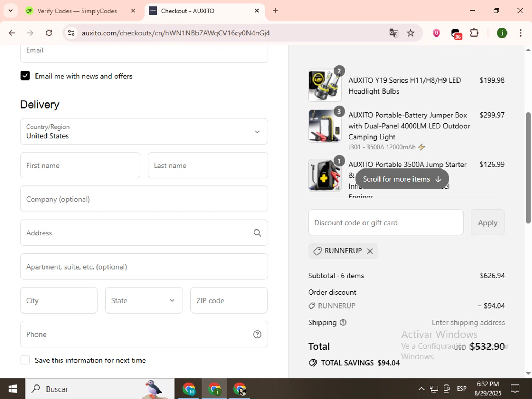Click the phone help question icon

[257, 334]
